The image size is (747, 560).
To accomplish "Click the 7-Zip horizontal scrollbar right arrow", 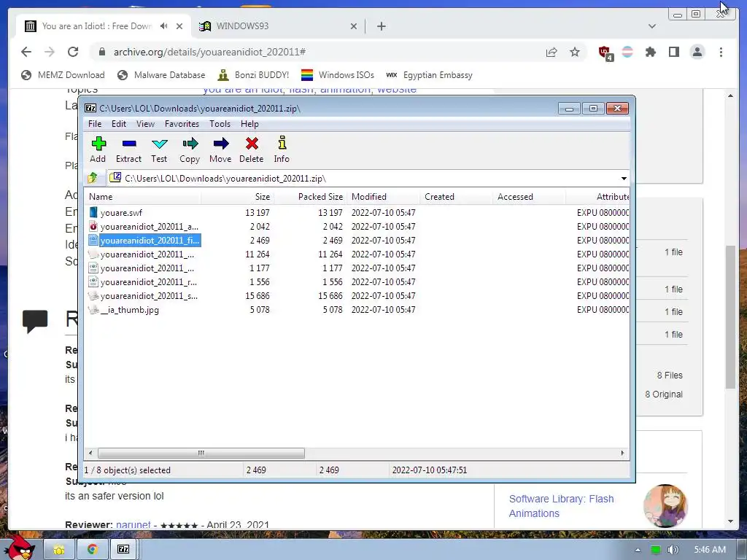I will click(622, 453).
